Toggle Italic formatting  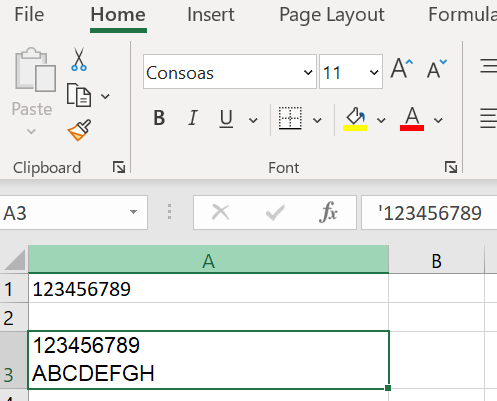click(x=193, y=118)
